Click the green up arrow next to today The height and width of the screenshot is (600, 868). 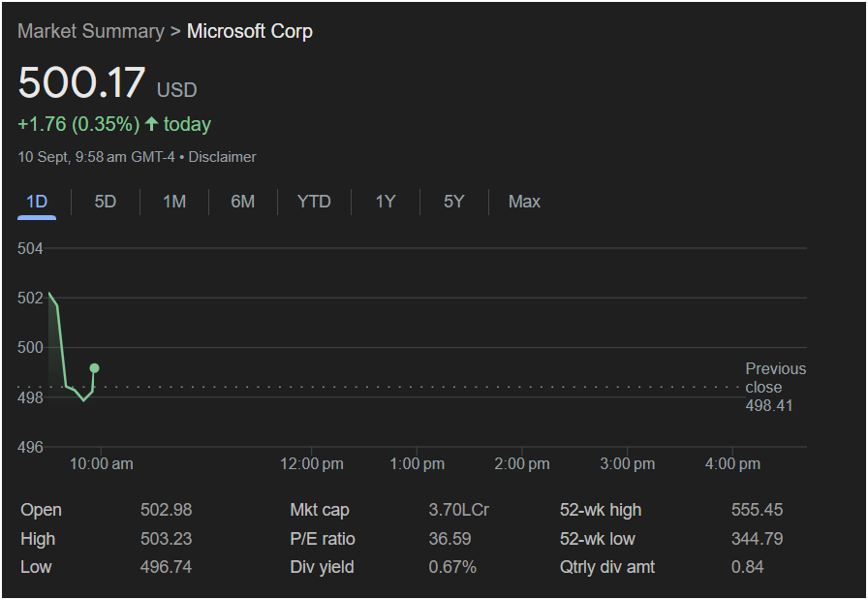click(x=152, y=123)
